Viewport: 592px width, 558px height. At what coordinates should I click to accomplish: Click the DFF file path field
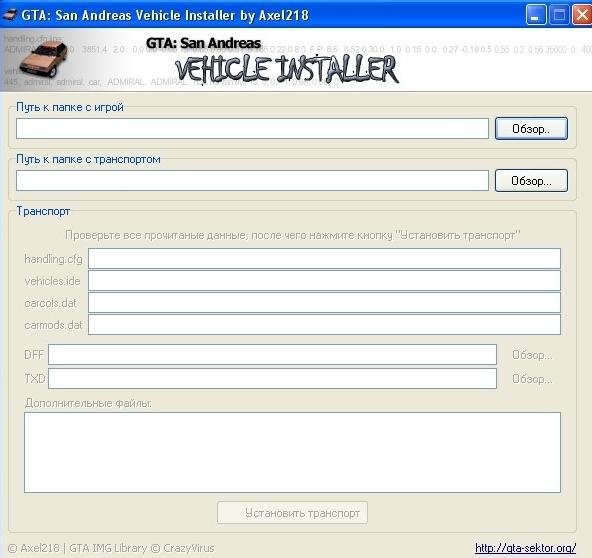[x=272, y=354]
